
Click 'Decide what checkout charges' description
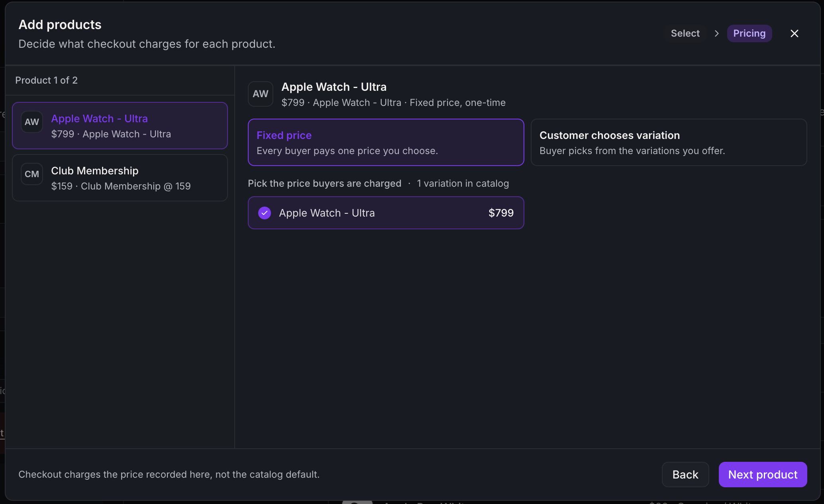[x=147, y=44]
